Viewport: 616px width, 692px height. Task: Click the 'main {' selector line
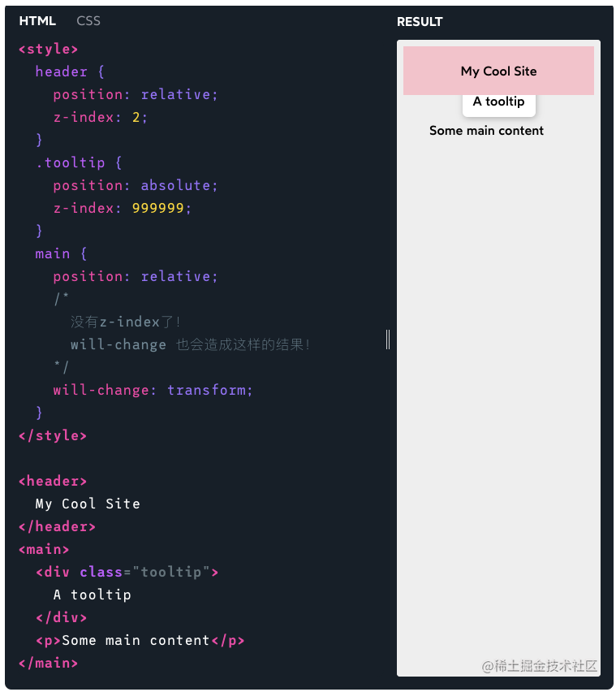[61, 253]
